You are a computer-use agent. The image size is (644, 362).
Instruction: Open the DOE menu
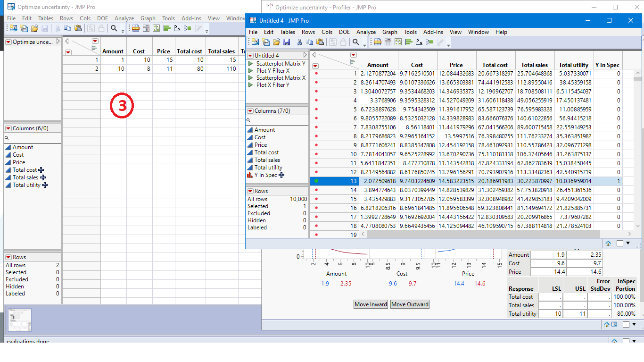tap(344, 32)
